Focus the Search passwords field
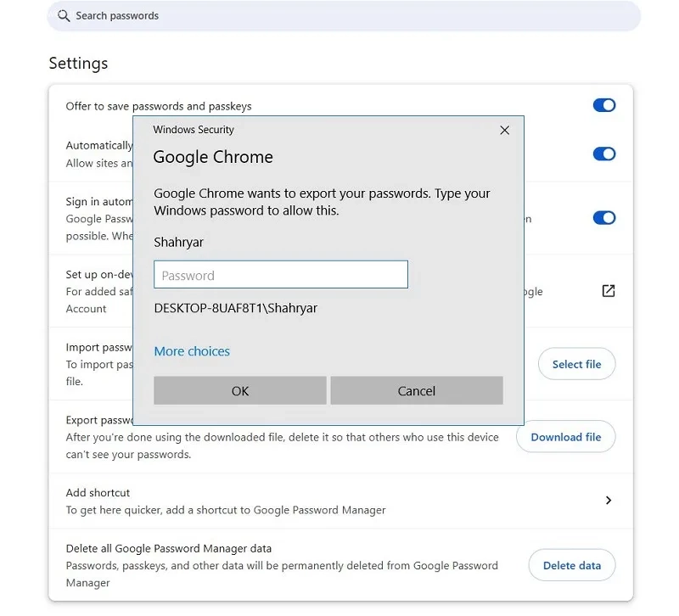Image resolution: width=679 pixels, height=616 pixels. pyautogui.click(x=344, y=16)
